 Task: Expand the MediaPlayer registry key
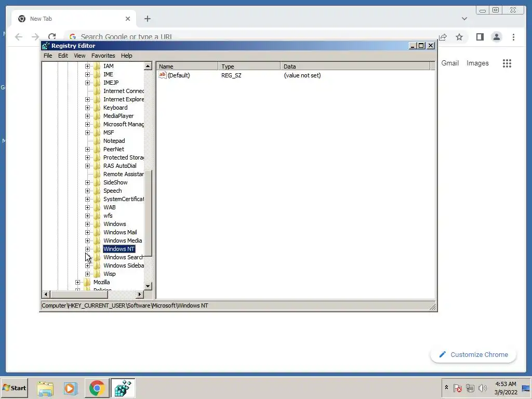[87, 116]
